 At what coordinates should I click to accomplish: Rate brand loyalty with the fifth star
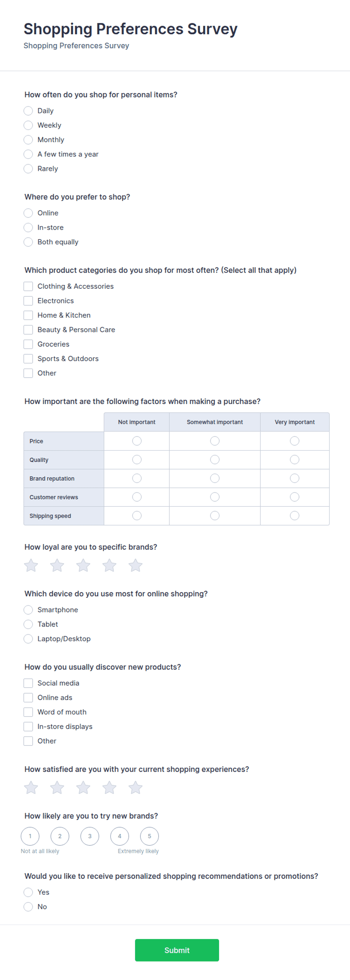click(x=135, y=565)
